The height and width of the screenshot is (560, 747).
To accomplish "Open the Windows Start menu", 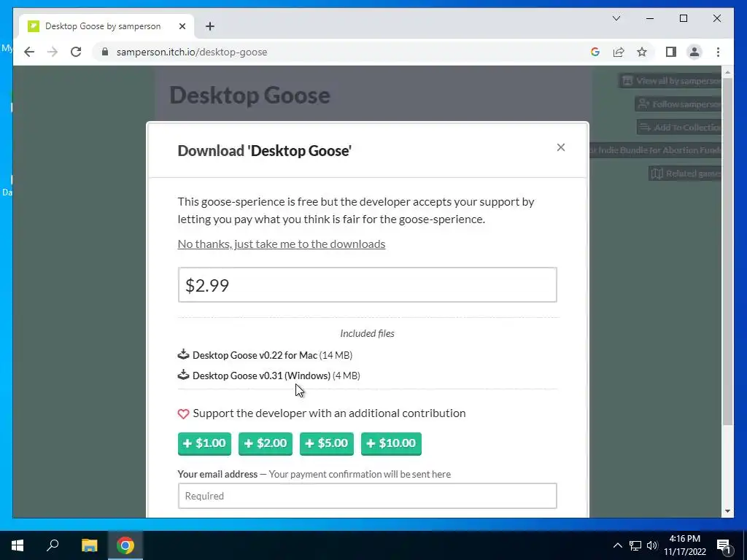I will (x=18, y=545).
